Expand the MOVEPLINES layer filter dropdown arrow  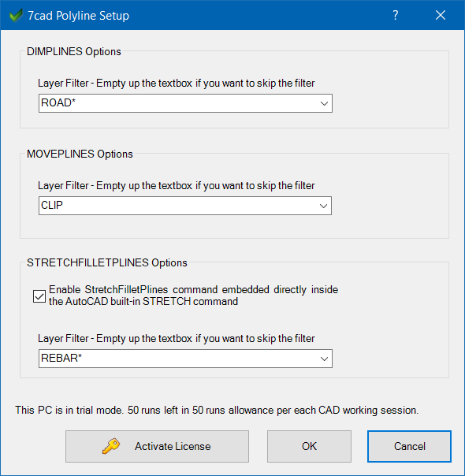[x=324, y=206]
